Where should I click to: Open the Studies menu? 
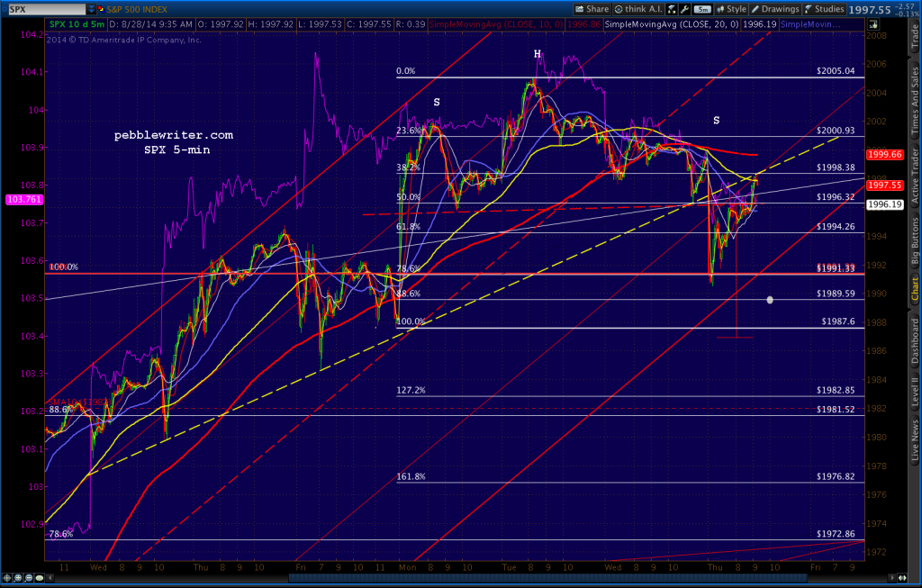824,9
